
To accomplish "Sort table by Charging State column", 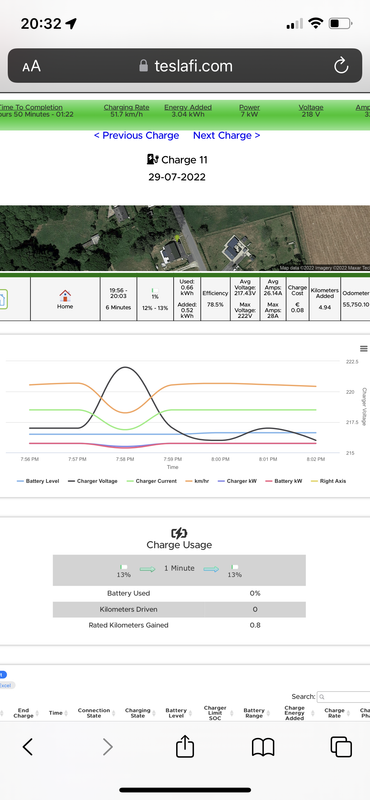I will [x=138, y=713].
